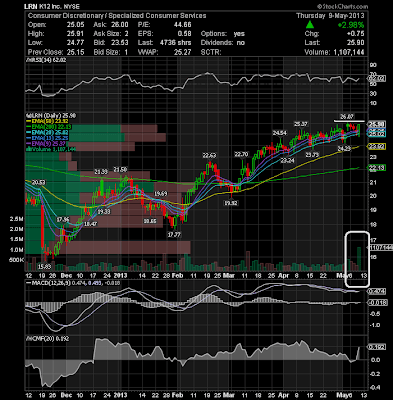Click the RSI value tag 62.02
Image resolution: width=393 pixels, height=400 pixels.
click(x=377, y=79)
